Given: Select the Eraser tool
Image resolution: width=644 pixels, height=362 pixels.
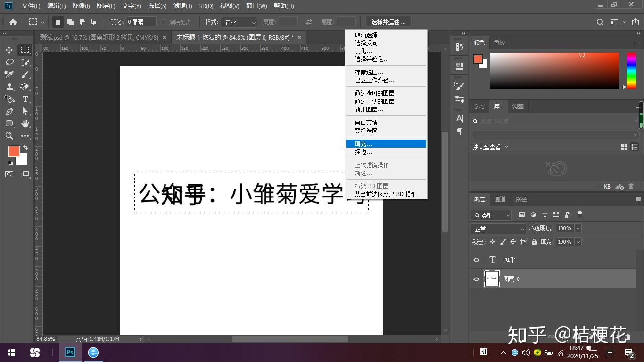Looking at the screenshot, I should pyautogui.click(x=25, y=87).
